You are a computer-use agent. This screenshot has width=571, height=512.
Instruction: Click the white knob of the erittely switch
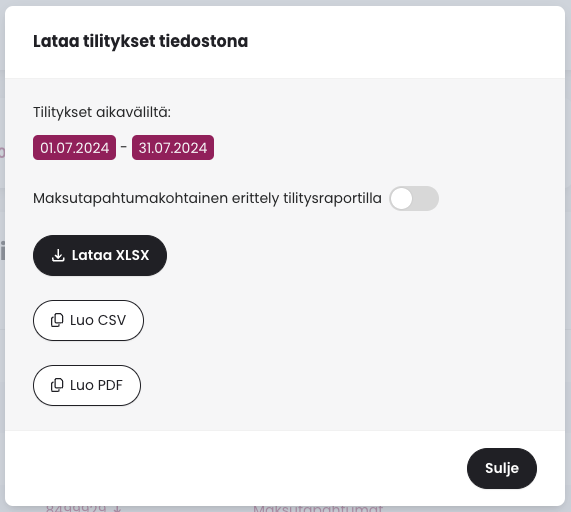401,198
